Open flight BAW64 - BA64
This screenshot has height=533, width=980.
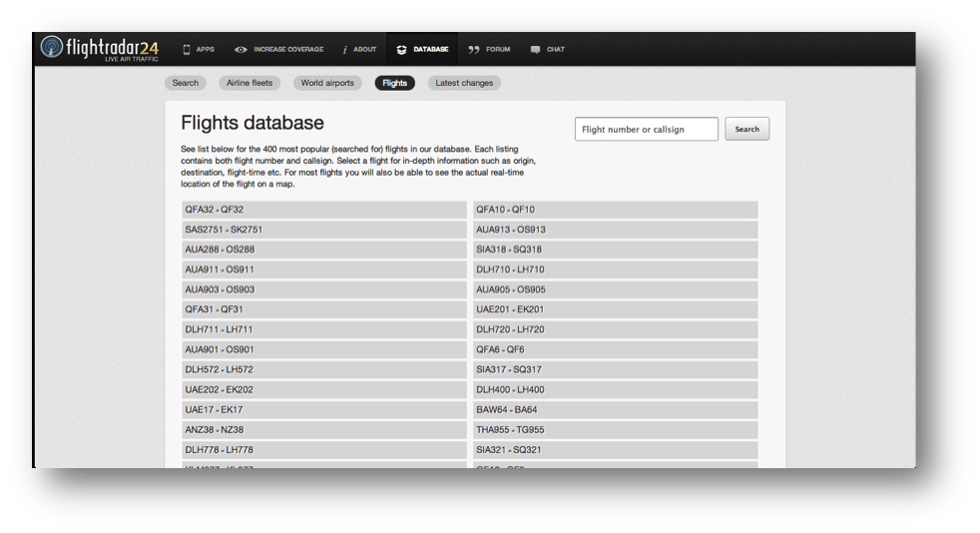click(616, 410)
